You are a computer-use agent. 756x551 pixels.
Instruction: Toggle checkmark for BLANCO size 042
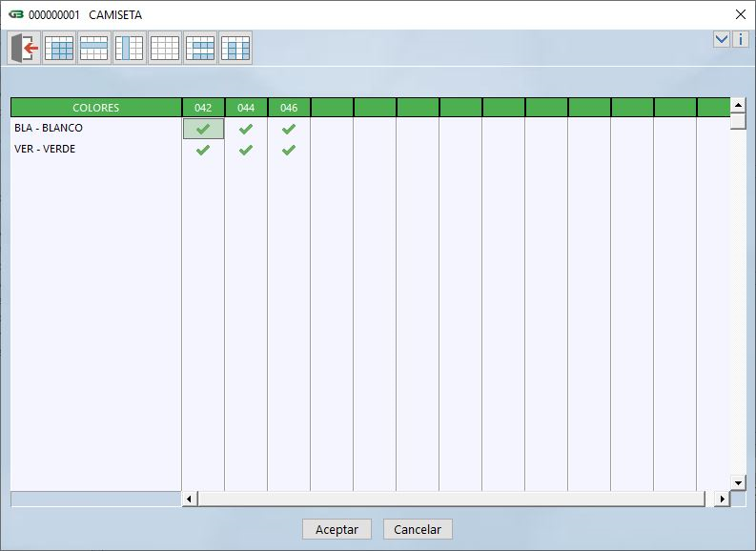[x=203, y=129]
